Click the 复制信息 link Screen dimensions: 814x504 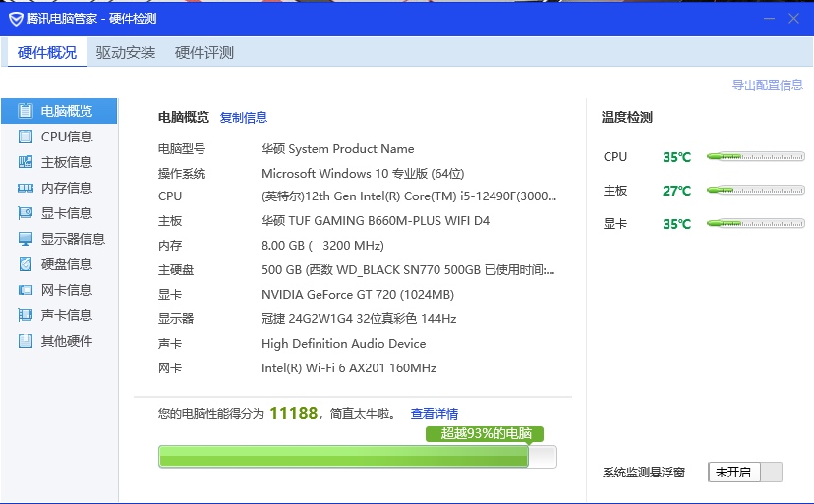click(x=244, y=117)
